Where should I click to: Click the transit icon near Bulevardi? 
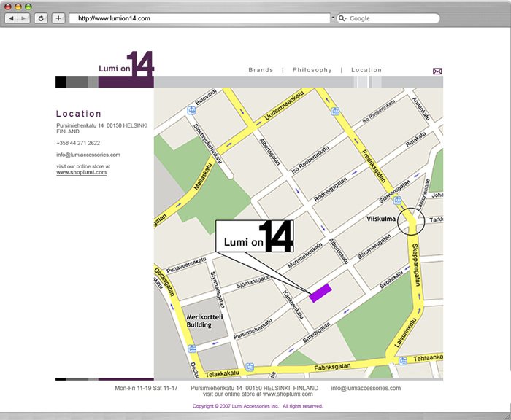[191, 110]
